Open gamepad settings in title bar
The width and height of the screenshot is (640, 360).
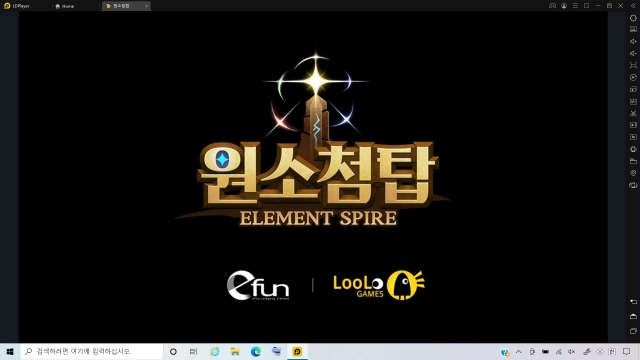(552, 6)
